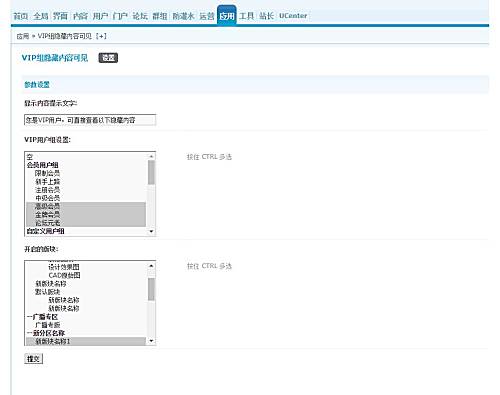Viewport: 500px width, 395px height.
Task: Open the 站长 tab
Action: (x=267, y=16)
